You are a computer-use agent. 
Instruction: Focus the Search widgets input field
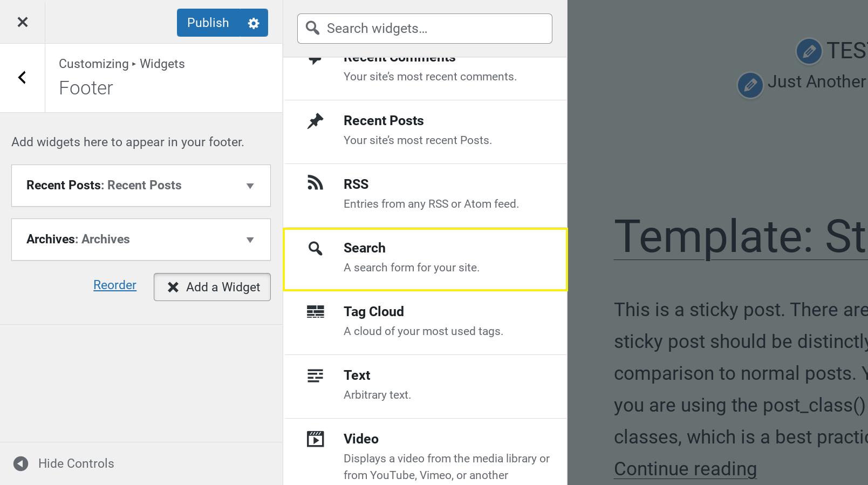pos(432,29)
